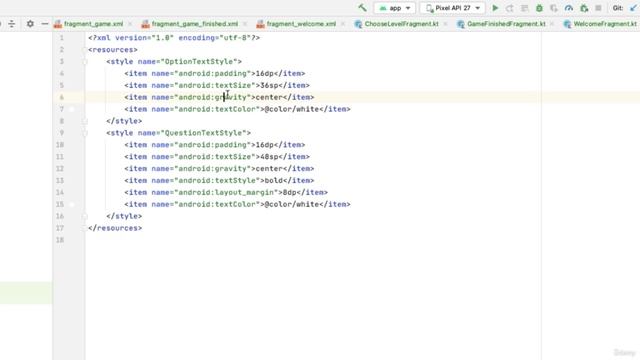Click the collapse all icon in project panel
The image size is (640, 360).
pos(11,24)
